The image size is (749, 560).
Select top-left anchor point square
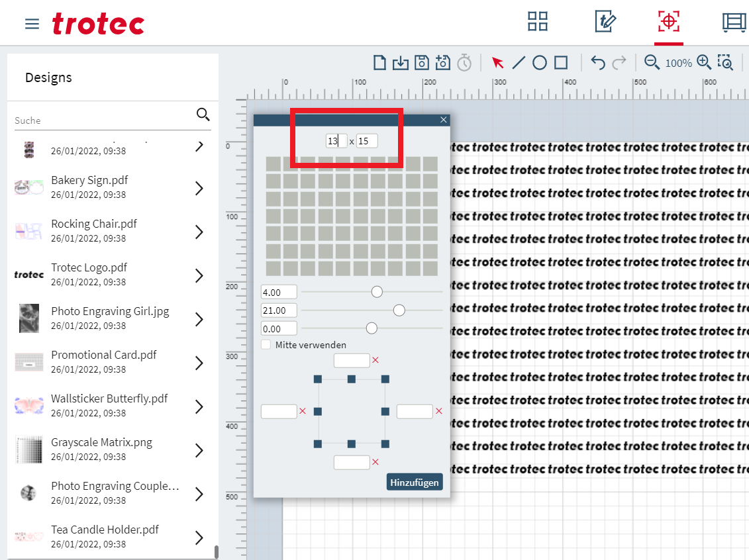[318, 379]
